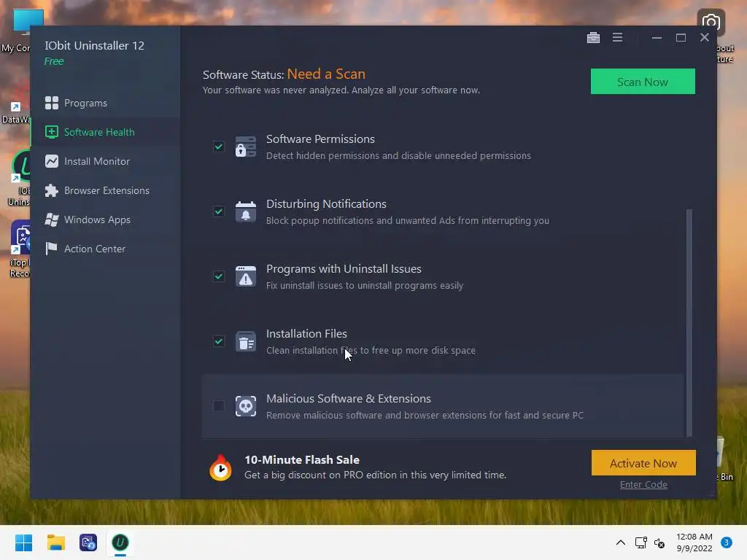Click 'Programs with Uninstall Issues' title
This screenshot has height=560, width=747.
coord(344,268)
